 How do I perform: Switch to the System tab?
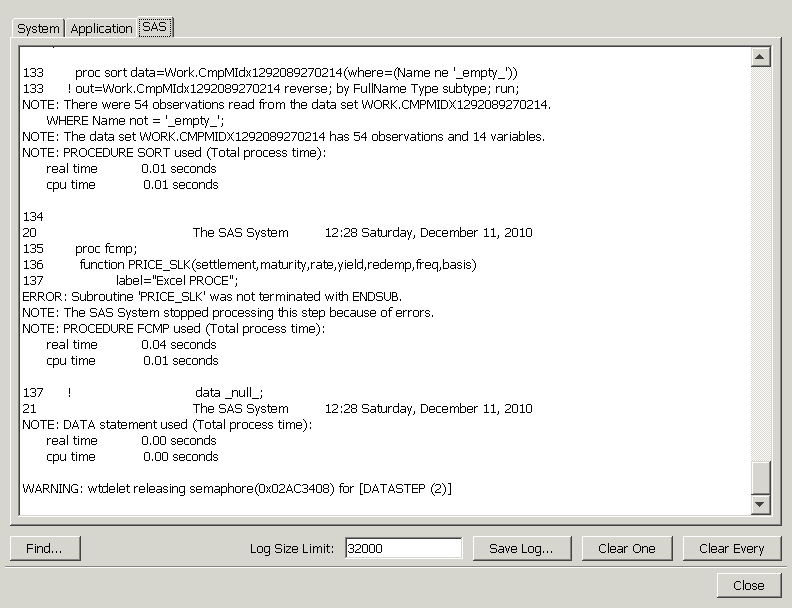(x=38, y=28)
